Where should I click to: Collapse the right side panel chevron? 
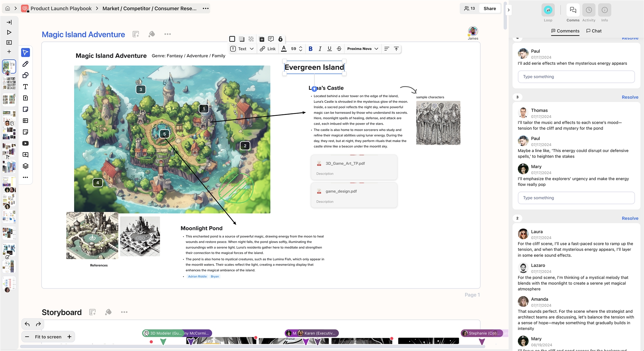pos(509,10)
